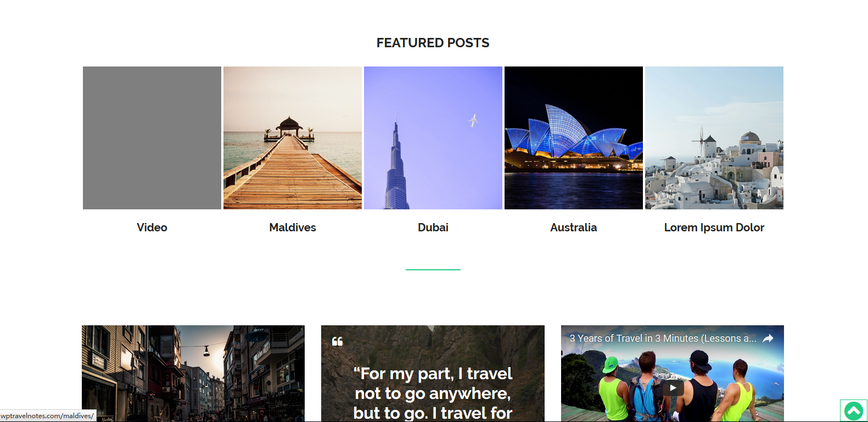Click the quotation mark icon on quote post

[x=337, y=341]
